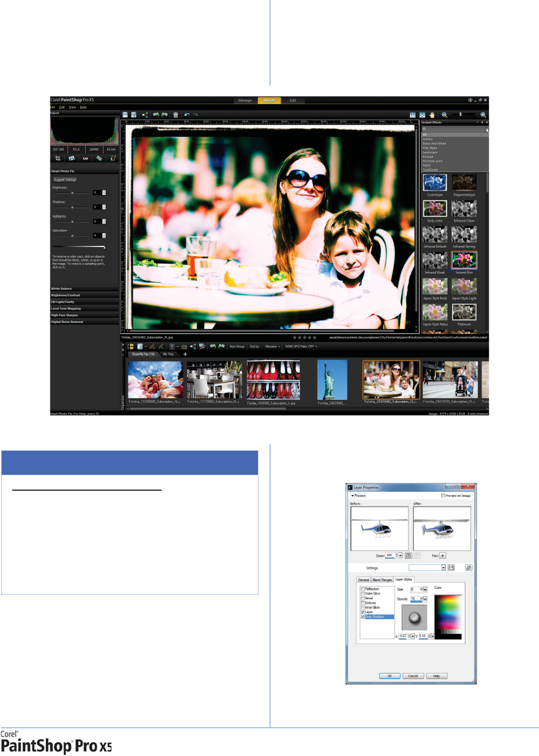Collapse the Preview section in Layer Properties
Screen dimensions: 539x756
[353, 496]
